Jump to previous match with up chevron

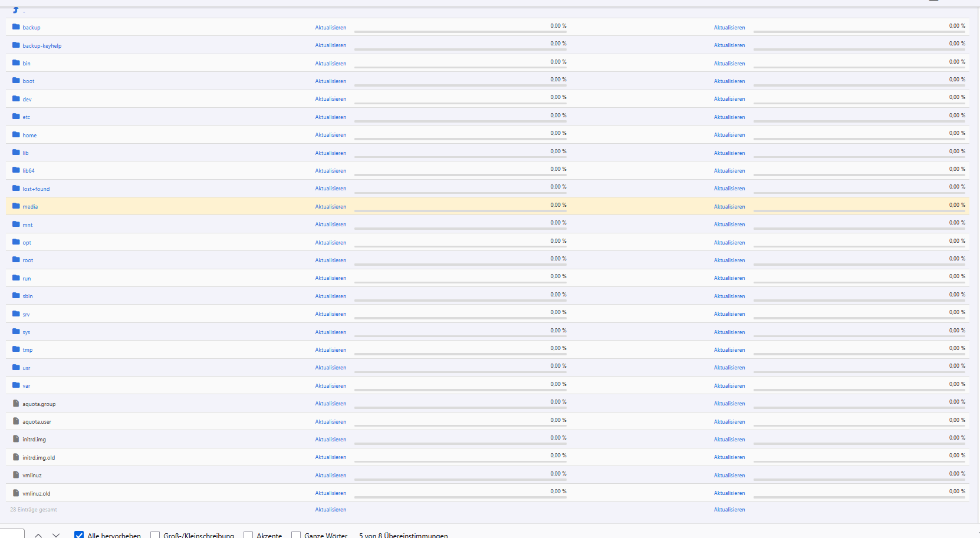(x=38, y=535)
